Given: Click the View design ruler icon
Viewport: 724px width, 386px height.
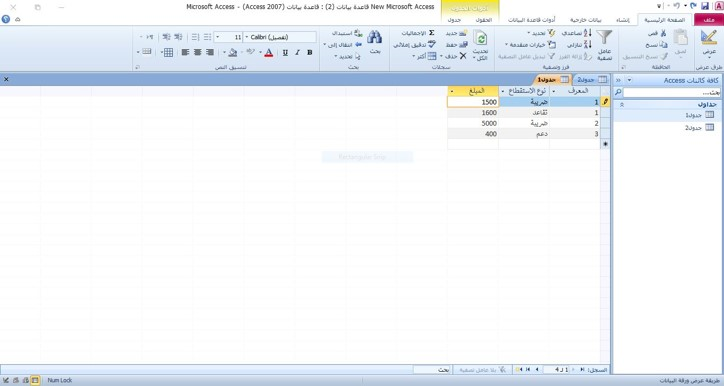Looking at the screenshot, I should (709, 37).
